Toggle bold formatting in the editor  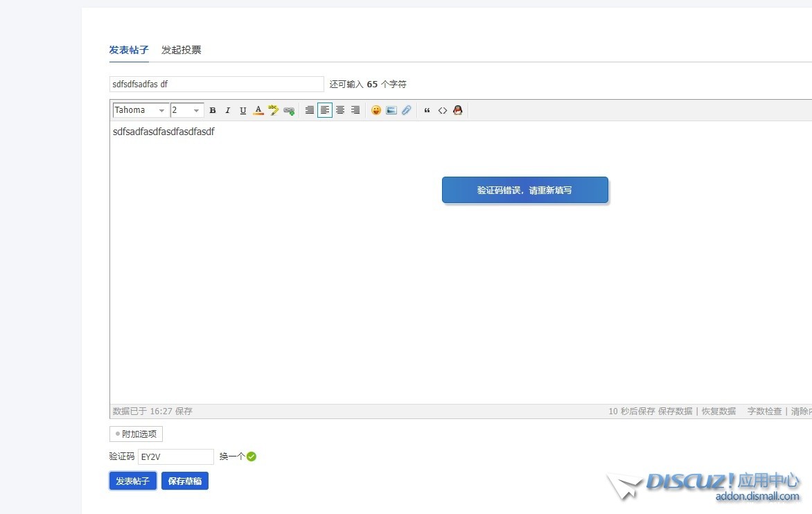pyautogui.click(x=213, y=111)
